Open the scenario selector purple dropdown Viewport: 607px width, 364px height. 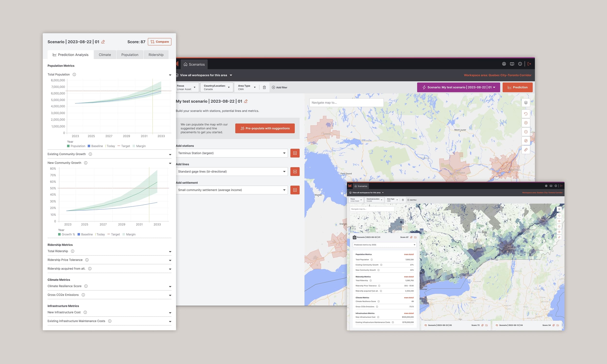(x=458, y=88)
